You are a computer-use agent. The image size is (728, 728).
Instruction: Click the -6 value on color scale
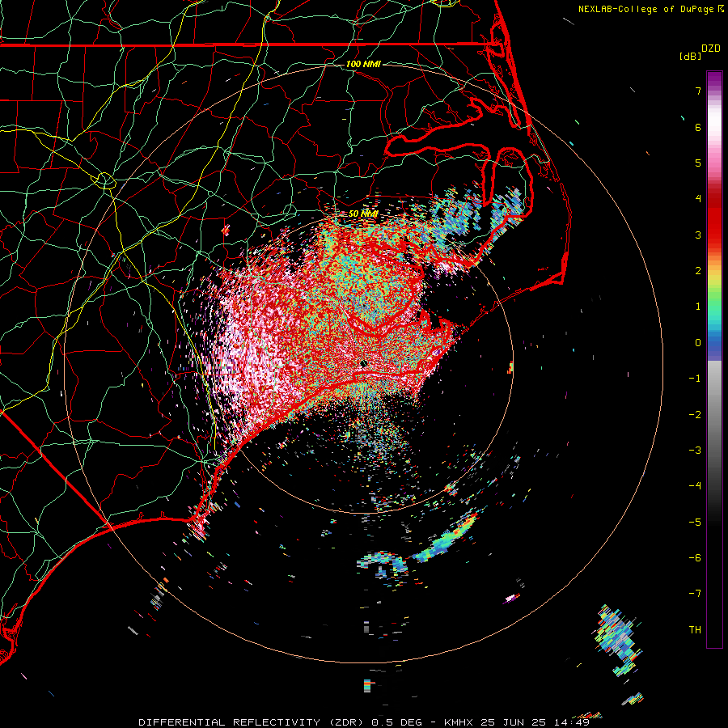click(695, 558)
